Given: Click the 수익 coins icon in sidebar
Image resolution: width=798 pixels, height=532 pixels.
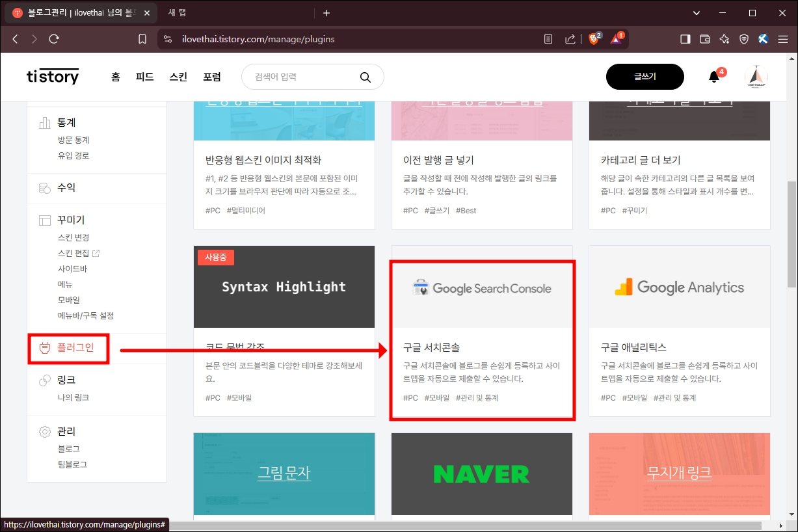Looking at the screenshot, I should tap(45, 188).
